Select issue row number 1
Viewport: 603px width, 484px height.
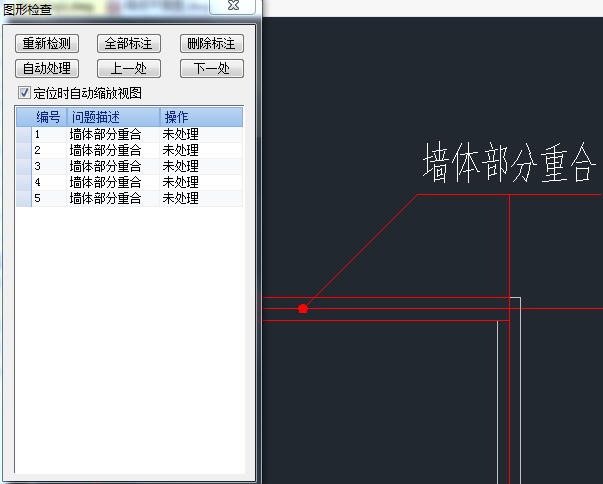click(x=130, y=135)
